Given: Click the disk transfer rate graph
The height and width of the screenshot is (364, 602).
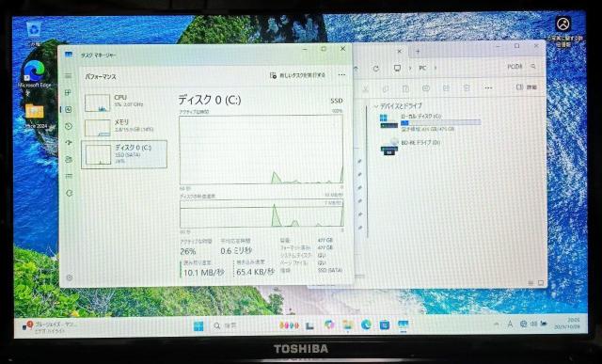Looking at the screenshot, I should click(x=261, y=214).
